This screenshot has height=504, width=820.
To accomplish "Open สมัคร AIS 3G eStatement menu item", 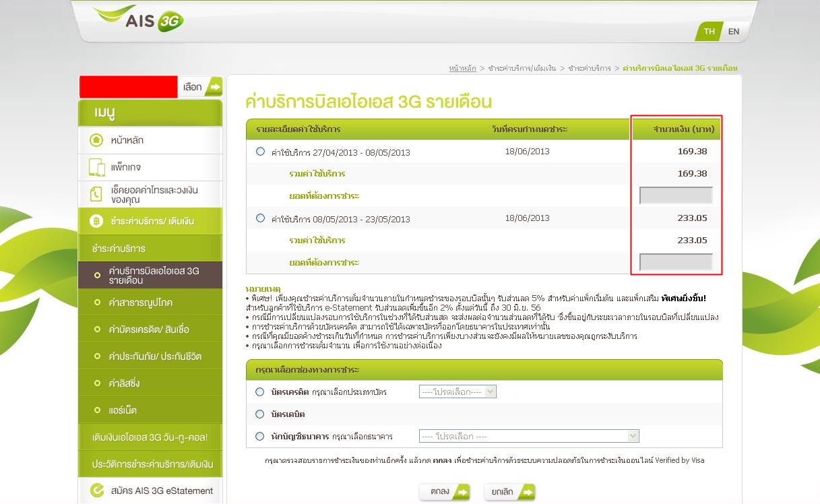I will pos(150,491).
